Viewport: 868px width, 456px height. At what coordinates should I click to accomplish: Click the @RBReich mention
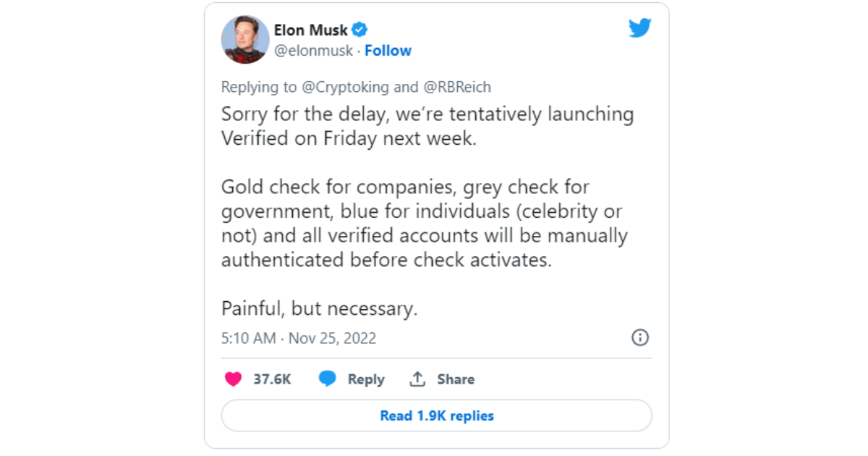click(456, 87)
